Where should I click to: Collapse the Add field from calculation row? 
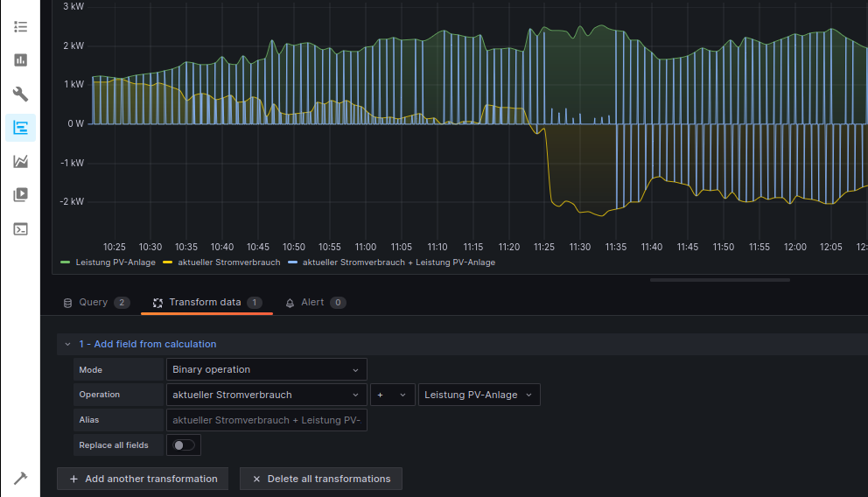(67, 345)
